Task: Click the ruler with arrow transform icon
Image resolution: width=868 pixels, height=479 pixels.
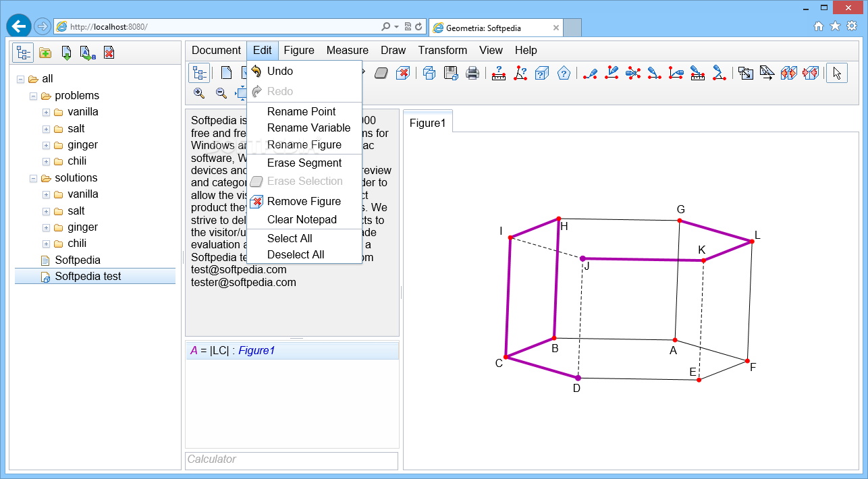Action: [767, 73]
